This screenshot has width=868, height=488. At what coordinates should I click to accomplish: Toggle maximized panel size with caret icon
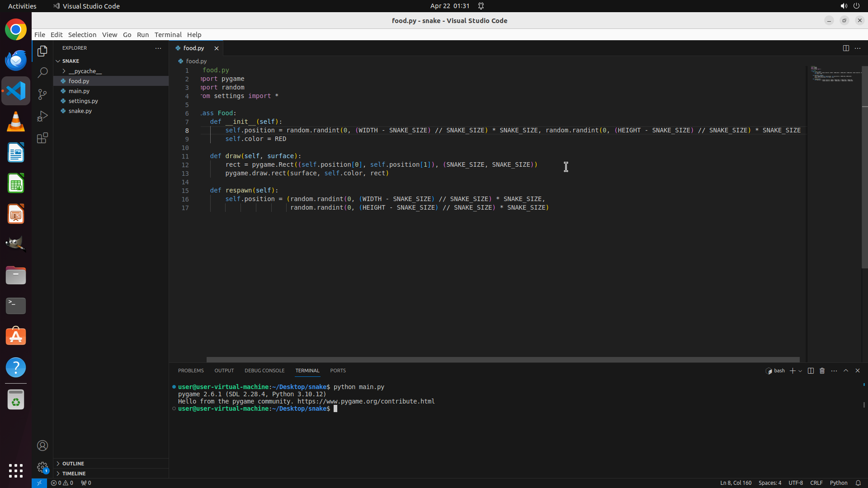846,371
